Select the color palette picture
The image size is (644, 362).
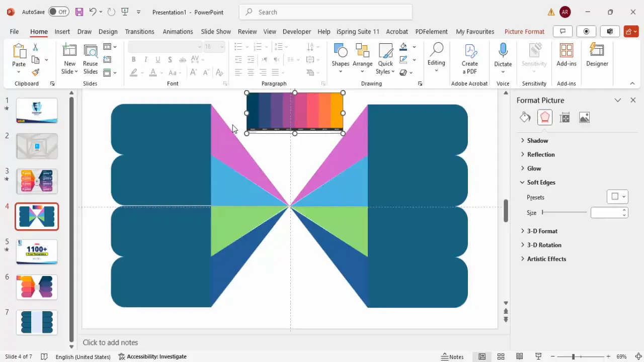point(295,113)
